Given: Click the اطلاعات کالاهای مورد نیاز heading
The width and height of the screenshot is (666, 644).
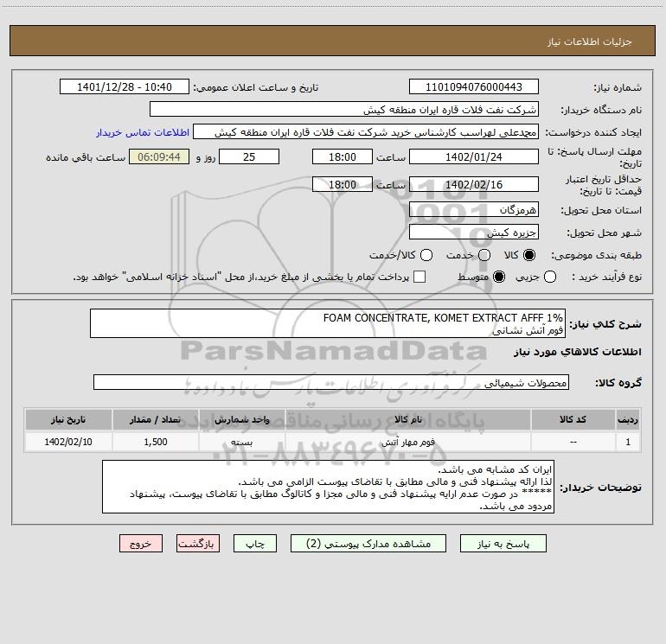Looking at the screenshot, I should click(577, 352).
